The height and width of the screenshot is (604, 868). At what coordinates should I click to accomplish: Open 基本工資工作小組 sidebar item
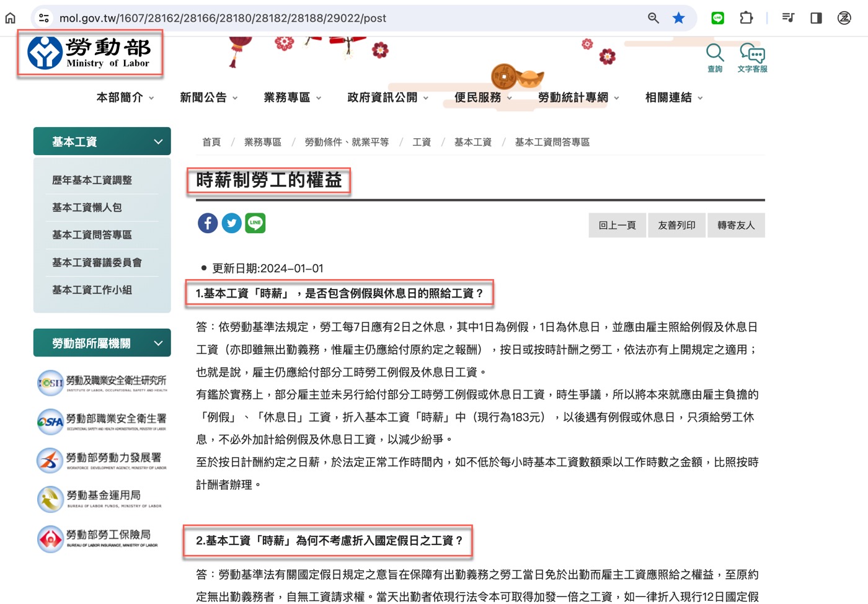(x=92, y=290)
